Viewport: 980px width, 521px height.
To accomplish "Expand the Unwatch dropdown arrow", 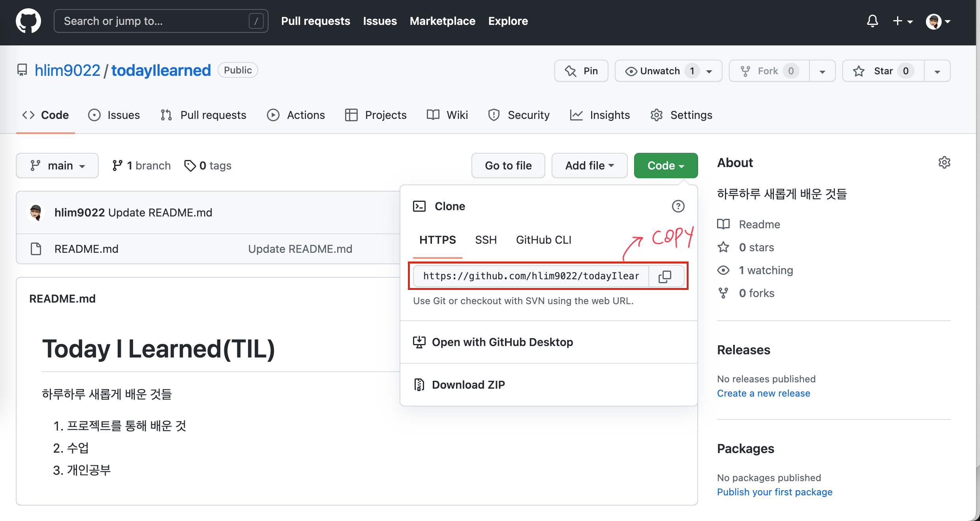I will (x=709, y=71).
